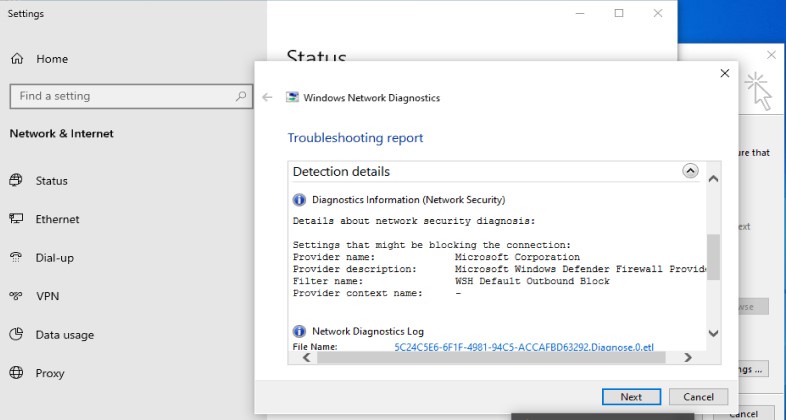Click info icon beside Network Diagnostics Log
This screenshot has width=786, height=420.
[x=299, y=331]
